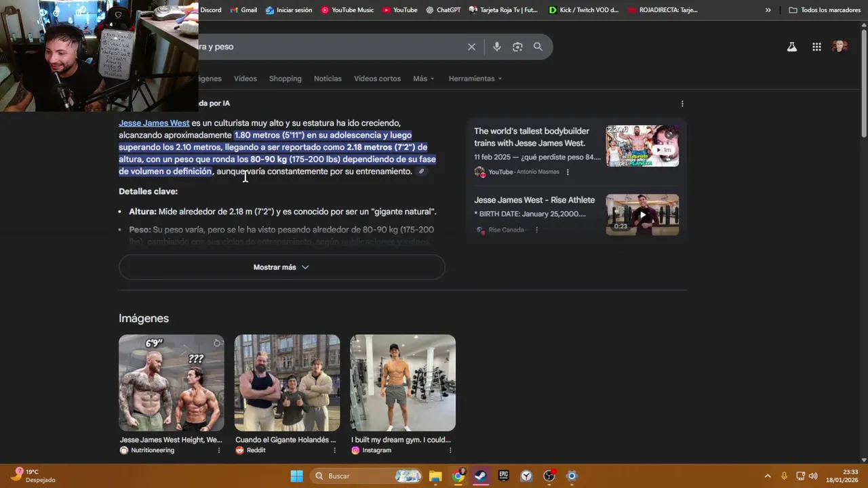Open the weather widget showing 19°C
Screen dimensions: 868x488
coord(33,476)
